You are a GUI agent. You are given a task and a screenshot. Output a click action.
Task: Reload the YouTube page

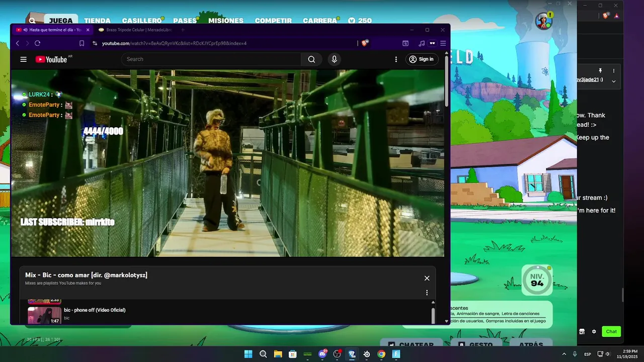[x=37, y=43]
